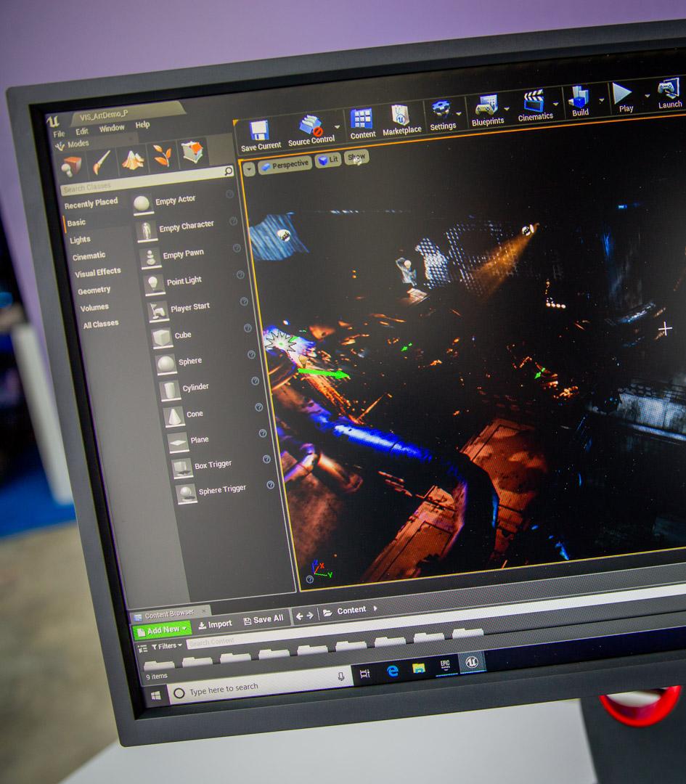Click the Add New button
686x784 pixels.
point(162,630)
